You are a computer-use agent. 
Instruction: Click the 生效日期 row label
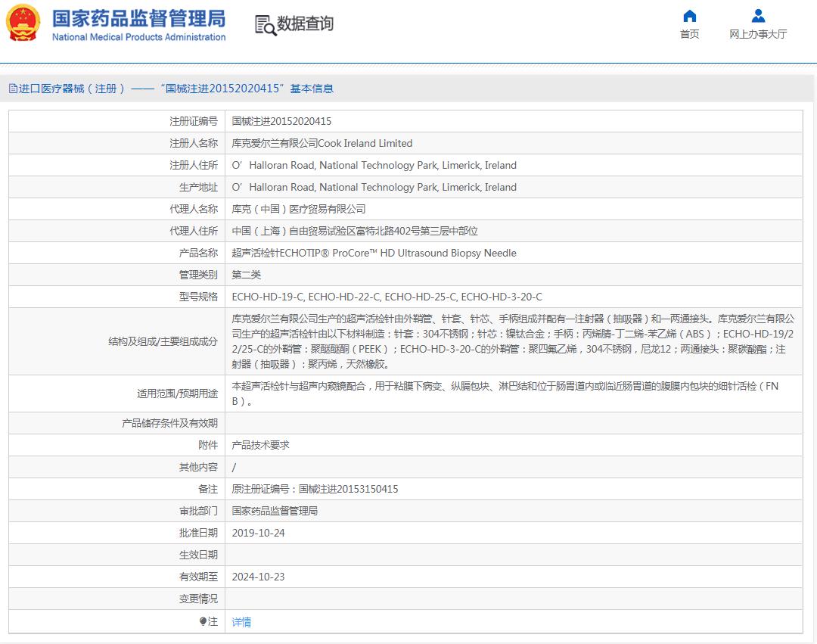[198, 555]
